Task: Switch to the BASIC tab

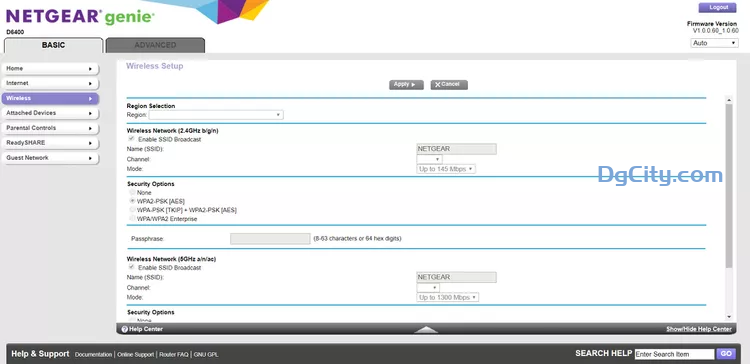Action: tap(54, 45)
